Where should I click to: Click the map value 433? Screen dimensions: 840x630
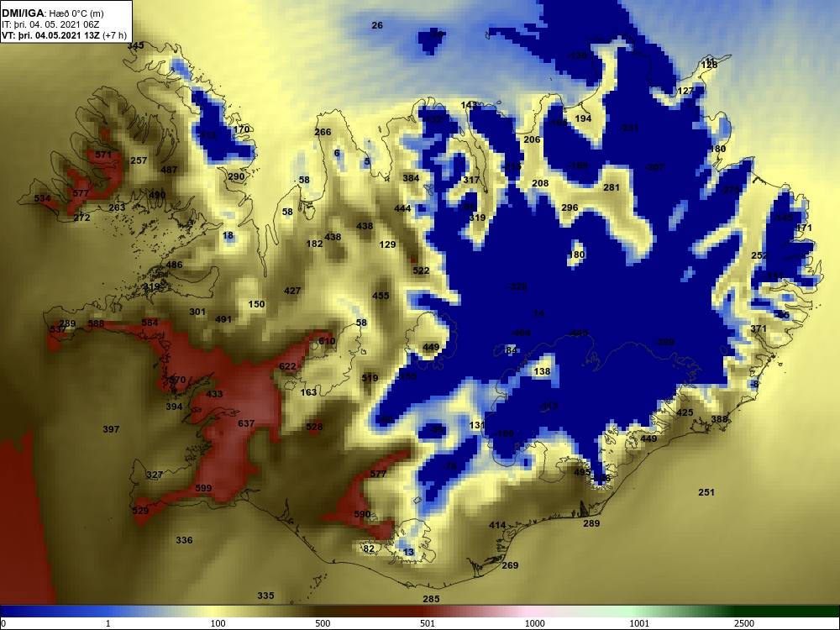[214, 394]
